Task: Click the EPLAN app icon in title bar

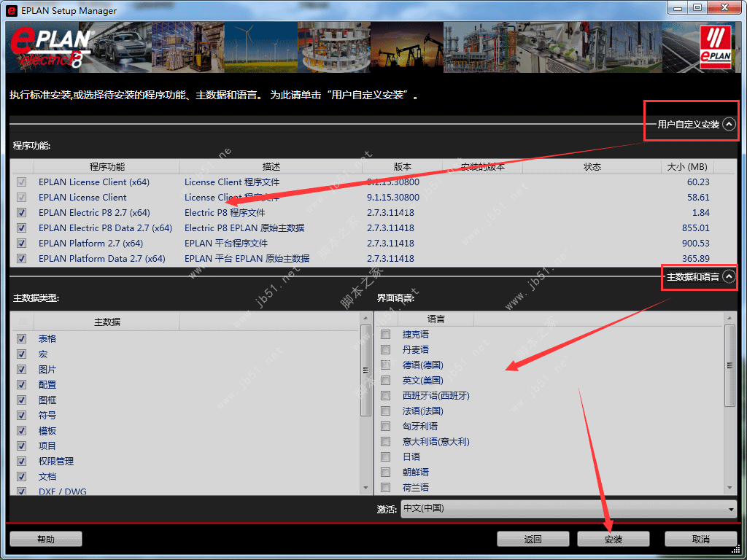Action: 12,10
